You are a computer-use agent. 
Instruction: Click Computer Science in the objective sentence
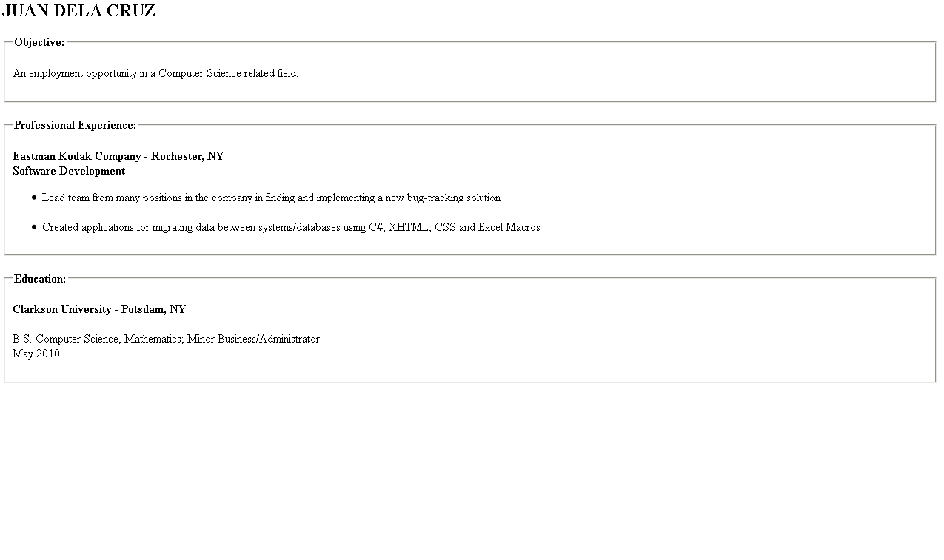[x=200, y=73]
